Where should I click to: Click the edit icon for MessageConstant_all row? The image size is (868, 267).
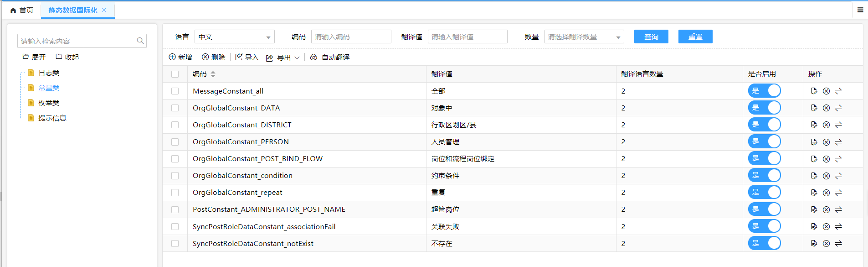[x=814, y=91]
